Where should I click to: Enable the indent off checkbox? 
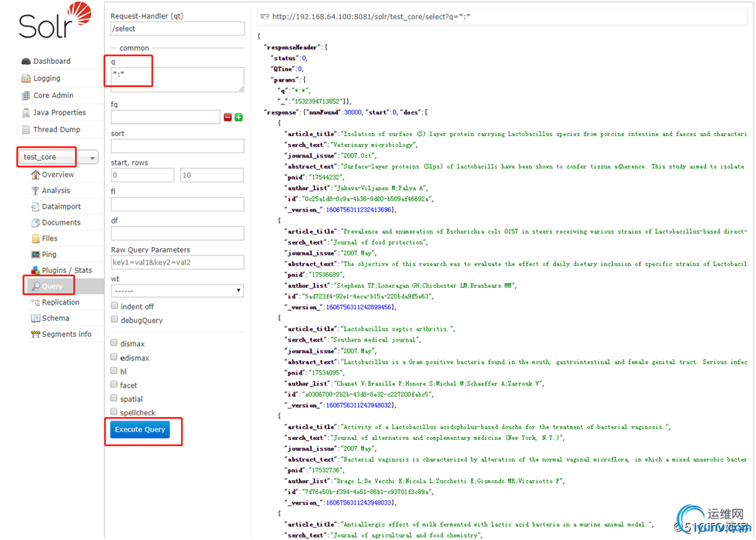[x=114, y=305]
